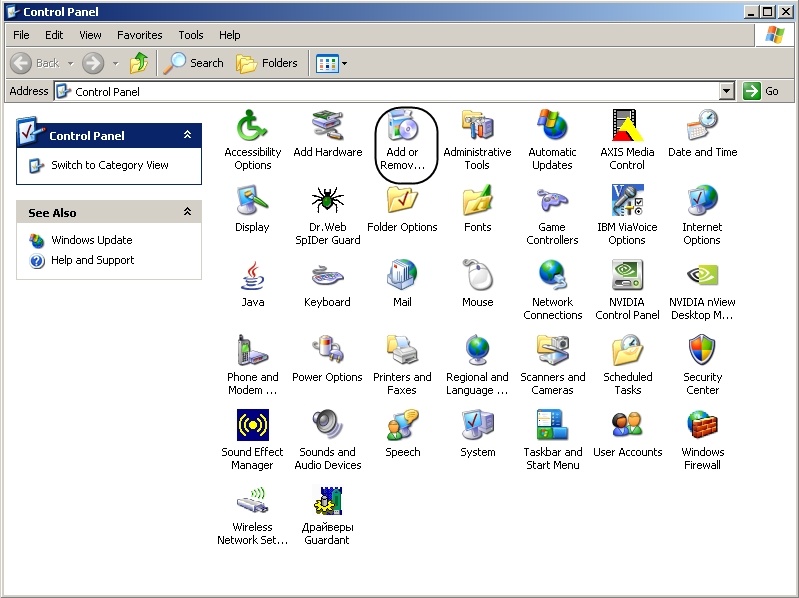
Task: Collapse the See Also section
Action: point(187,212)
